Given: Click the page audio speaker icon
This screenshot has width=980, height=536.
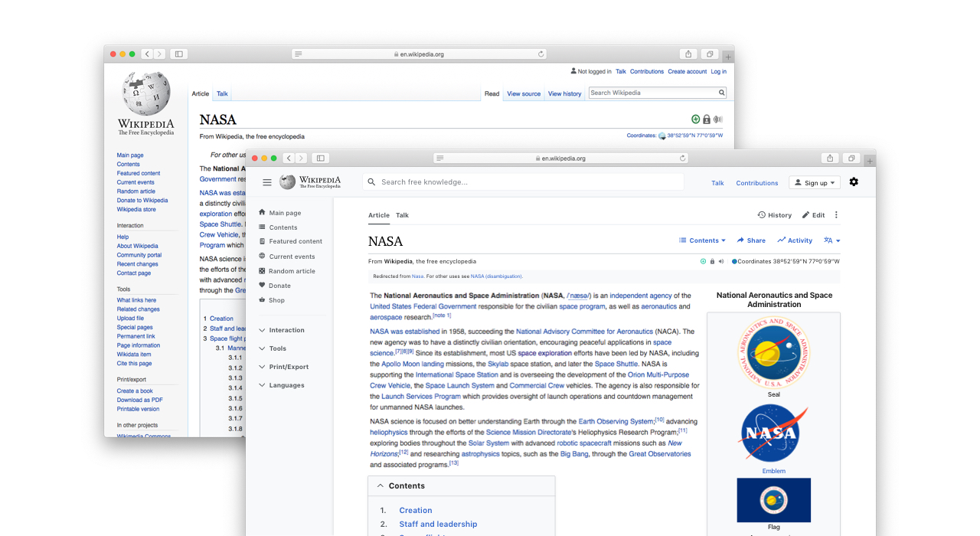Looking at the screenshot, I should [x=720, y=261].
